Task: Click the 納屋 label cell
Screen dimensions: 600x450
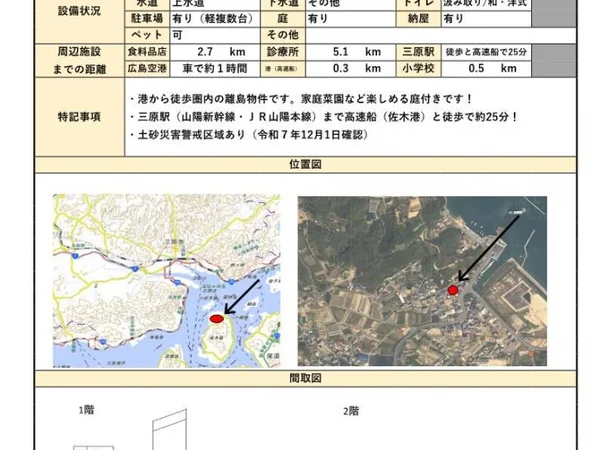Action: click(418, 18)
